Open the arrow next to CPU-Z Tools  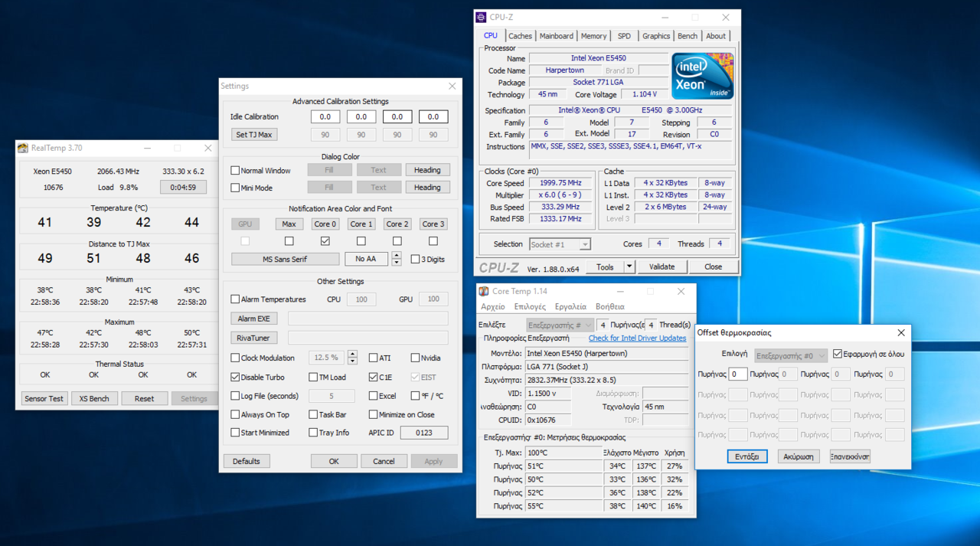point(629,266)
